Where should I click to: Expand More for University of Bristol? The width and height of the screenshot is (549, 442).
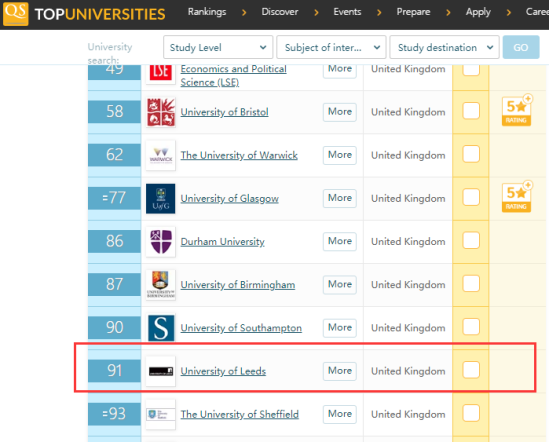coord(340,112)
